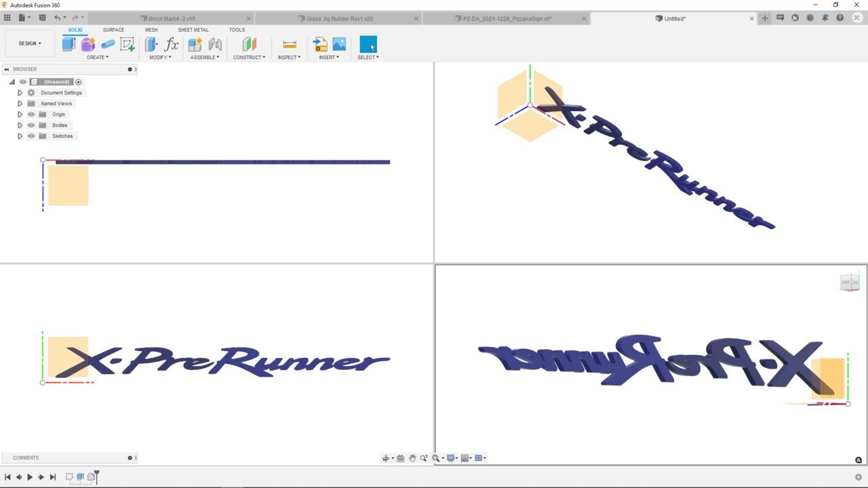Toggle visibility of the Sketches folder
The height and width of the screenshot is (488, 868).
point(31,136)
